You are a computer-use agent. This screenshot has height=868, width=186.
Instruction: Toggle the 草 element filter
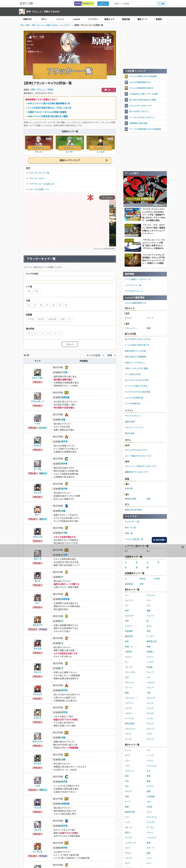tap(66, 305)
